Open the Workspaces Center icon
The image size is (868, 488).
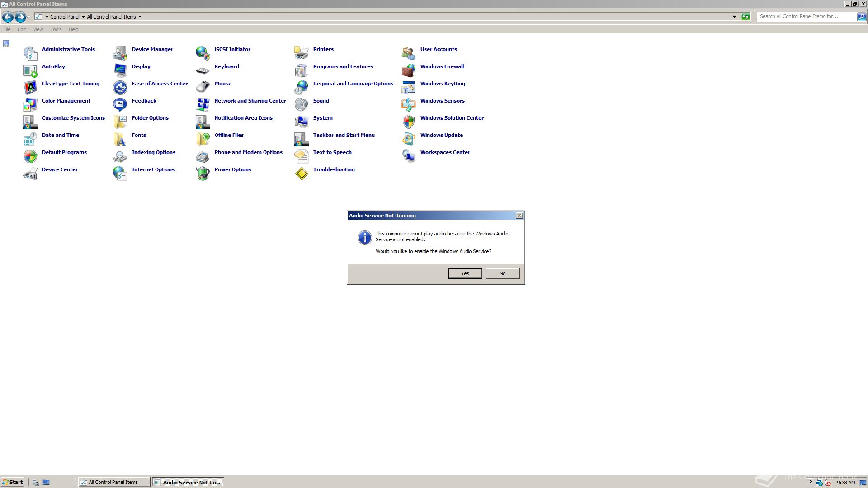click(x=409, y=156)
